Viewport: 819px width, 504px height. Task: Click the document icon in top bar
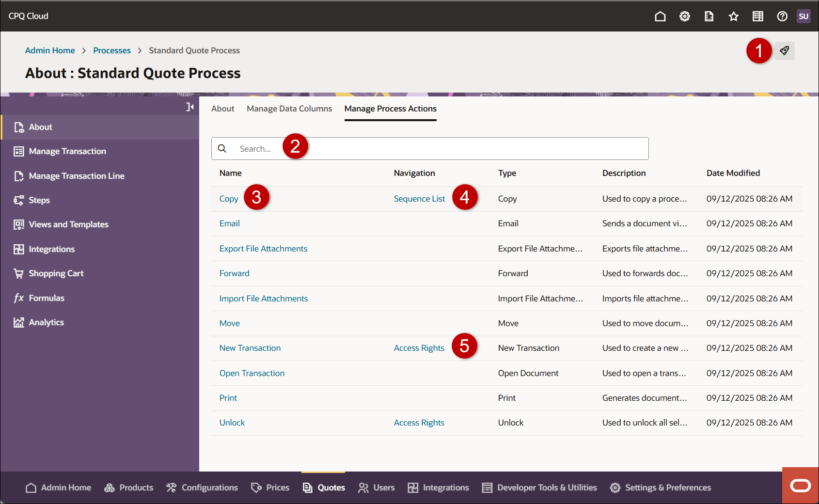click(x=709, y=16)
